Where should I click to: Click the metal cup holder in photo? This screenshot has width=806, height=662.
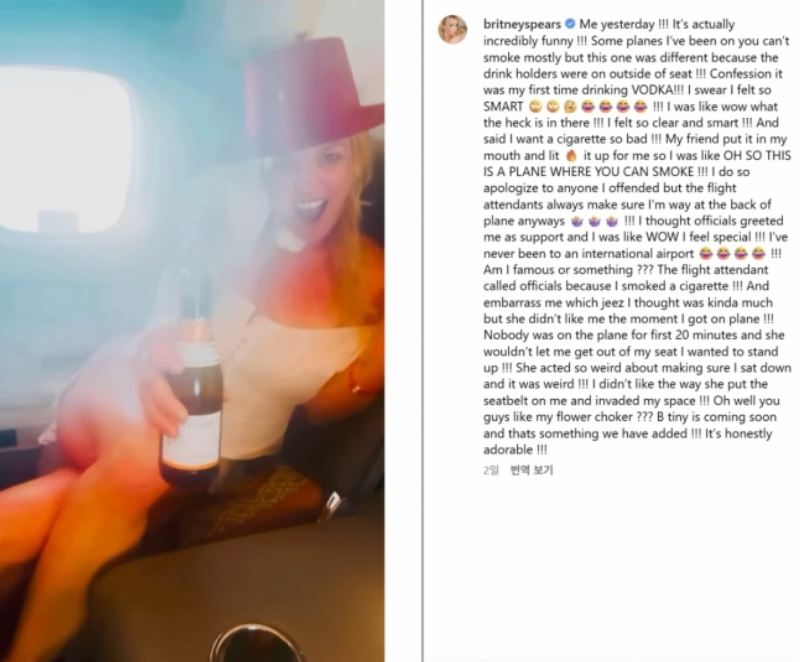click(x=256, y=643)
